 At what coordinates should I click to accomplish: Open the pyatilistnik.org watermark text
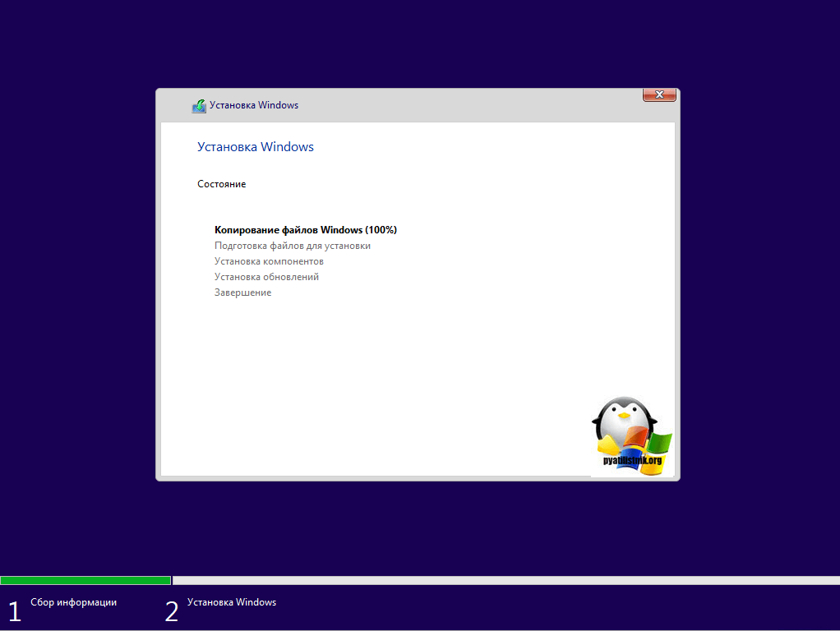click(632, 461)
